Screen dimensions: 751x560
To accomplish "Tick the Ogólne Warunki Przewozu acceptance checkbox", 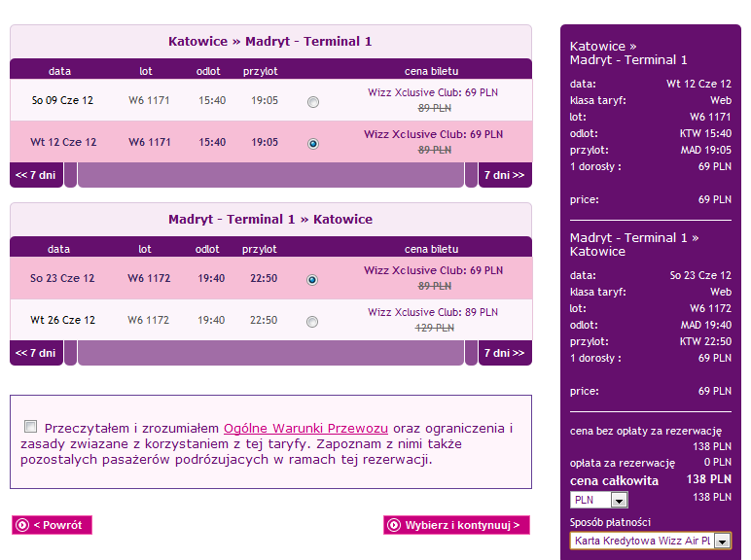I will [31, 426].
